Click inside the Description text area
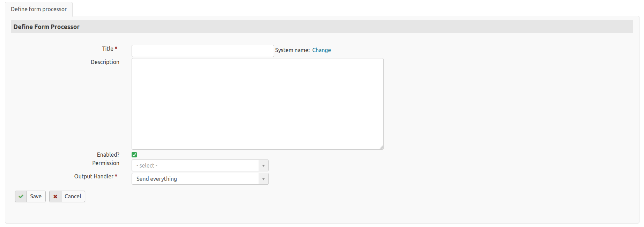 pos(257,104)
